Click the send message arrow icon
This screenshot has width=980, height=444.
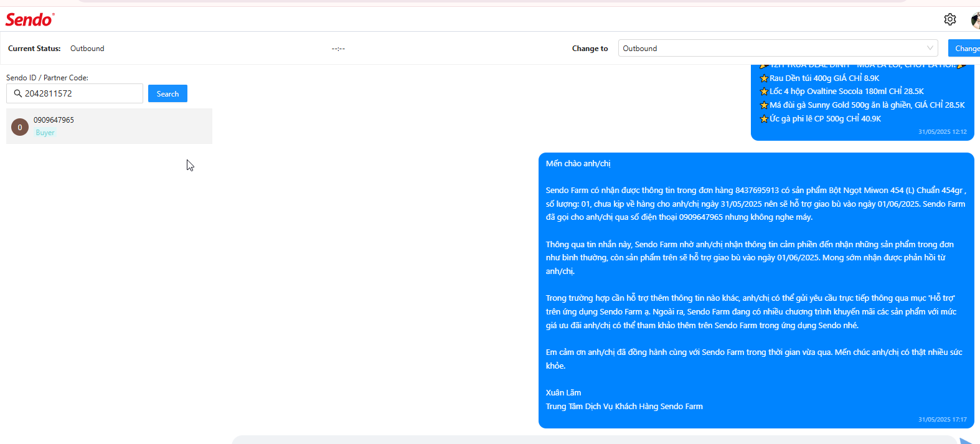click(x=967, y=441)
